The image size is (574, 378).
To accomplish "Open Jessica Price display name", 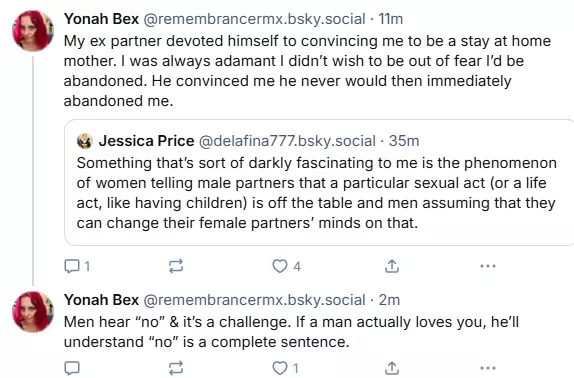I will (146, 141).
